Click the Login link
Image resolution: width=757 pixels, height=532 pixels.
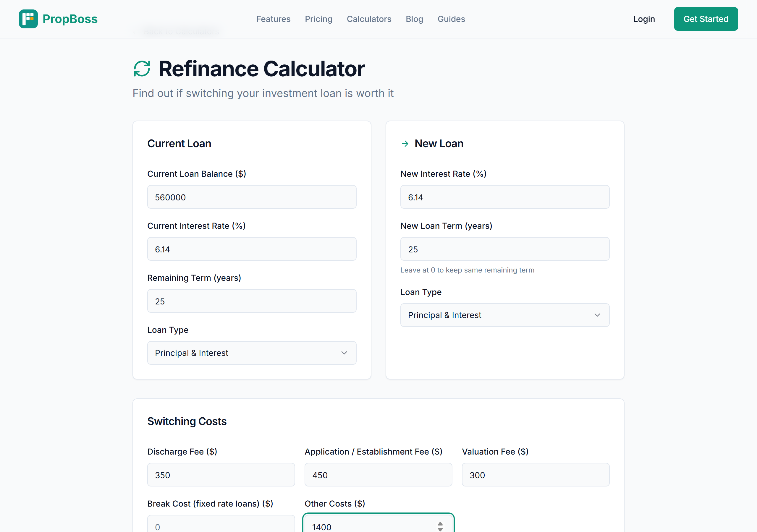point(643,19)
